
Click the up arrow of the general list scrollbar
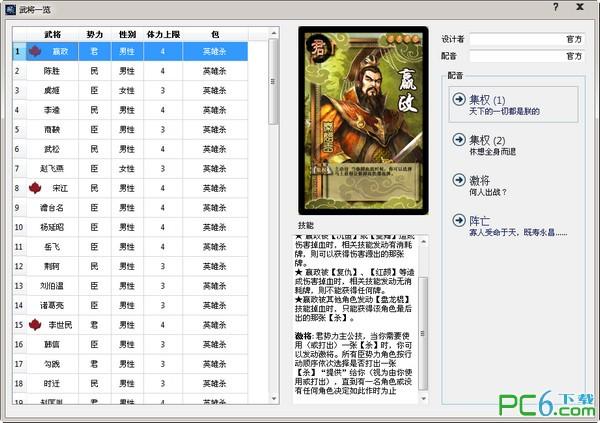tap(274, 33)
